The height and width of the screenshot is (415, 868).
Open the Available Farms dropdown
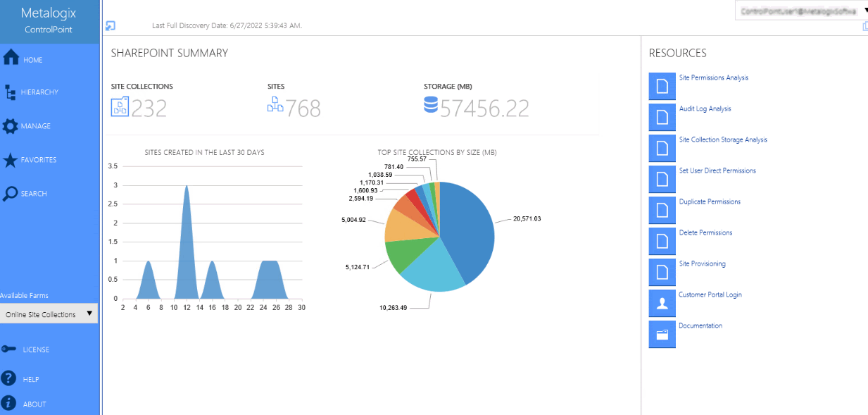48,314
